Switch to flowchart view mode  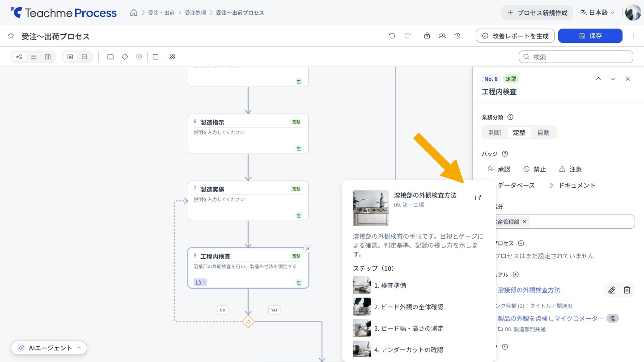coord(19,57)
